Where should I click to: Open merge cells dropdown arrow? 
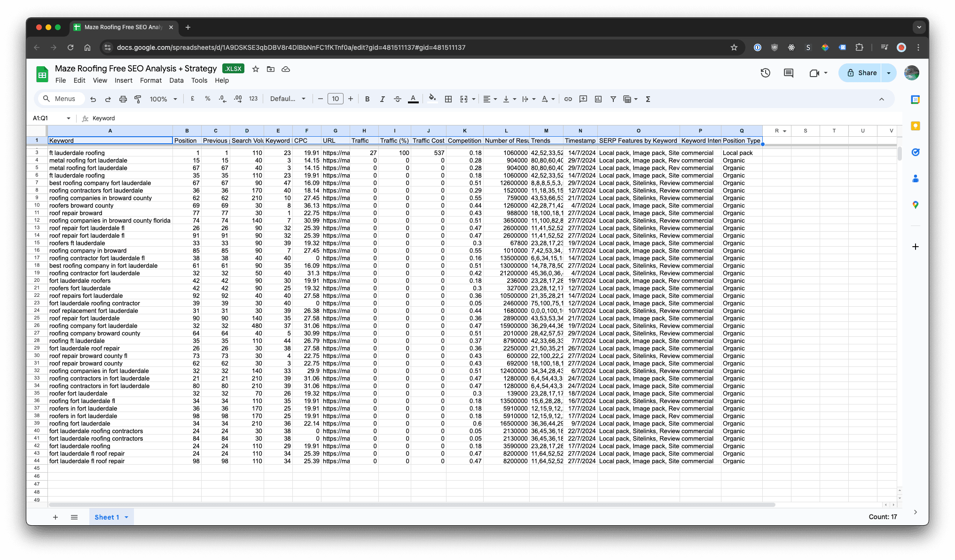473,99
